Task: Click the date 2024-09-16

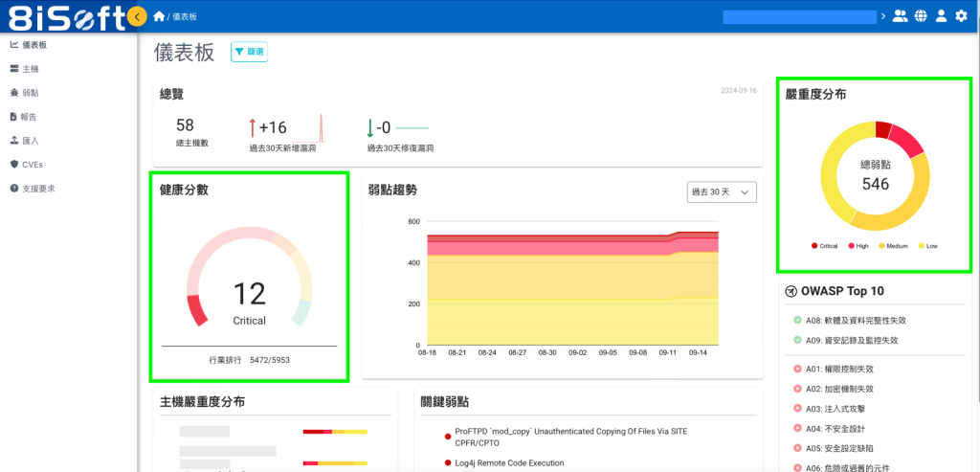Action: pyautogui.click(x=739, y=91)
